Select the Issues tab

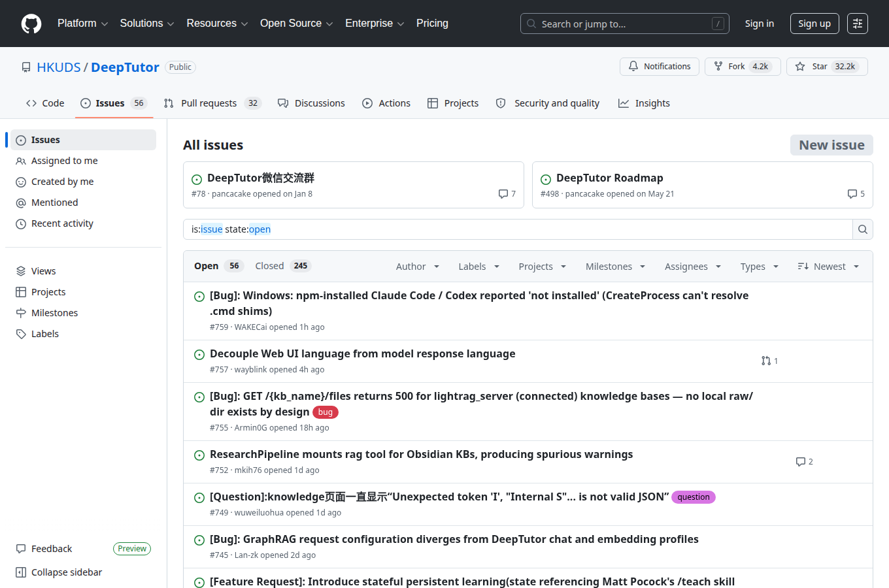114,103
